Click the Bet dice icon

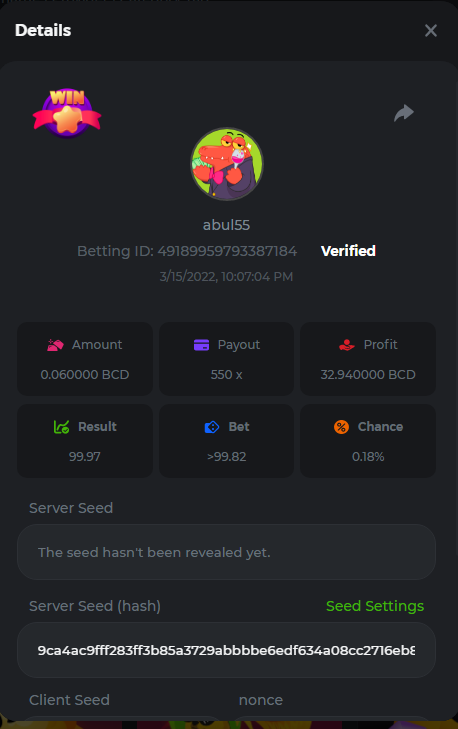(x=212, y=427)
